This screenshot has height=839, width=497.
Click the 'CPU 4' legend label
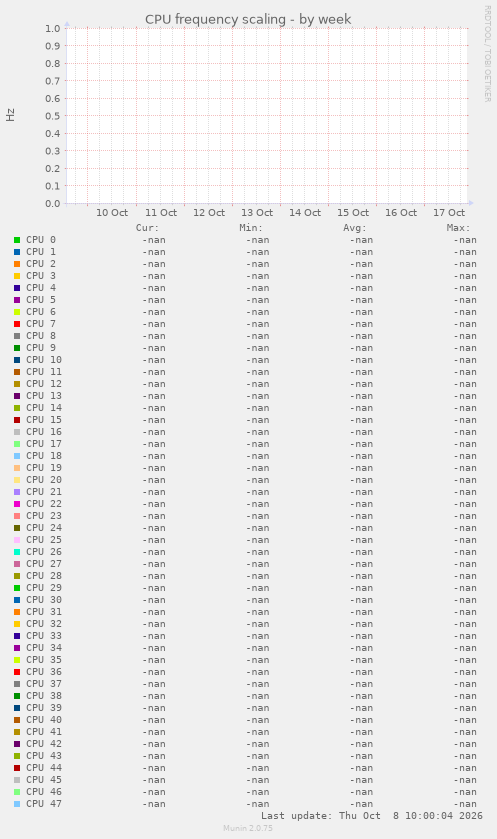tap(41, 288)
